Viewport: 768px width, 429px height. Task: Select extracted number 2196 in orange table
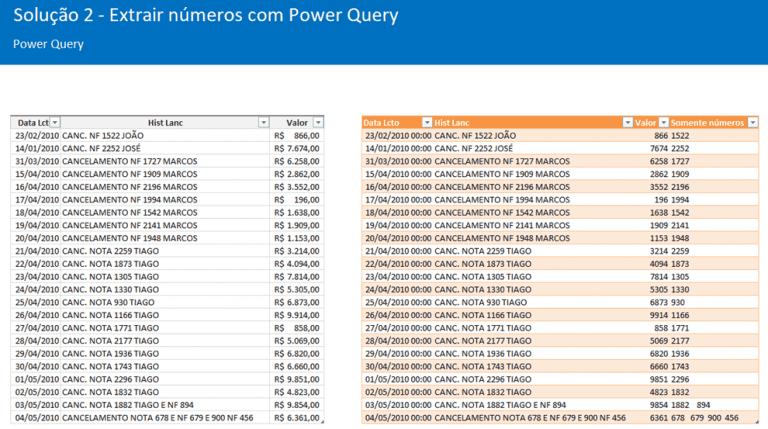(x=680, y=187)
